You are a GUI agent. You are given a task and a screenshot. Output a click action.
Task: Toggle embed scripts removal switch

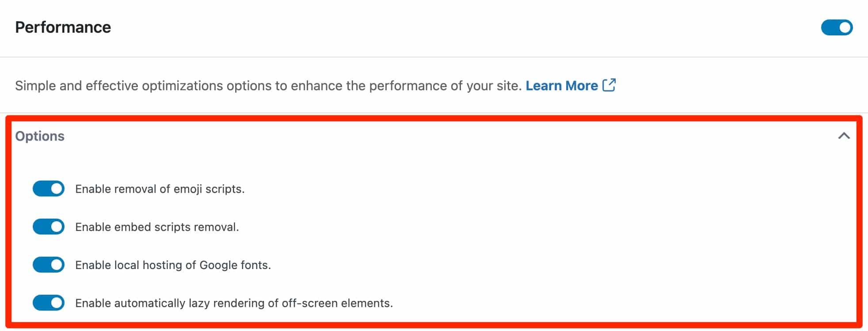(49, 227)
